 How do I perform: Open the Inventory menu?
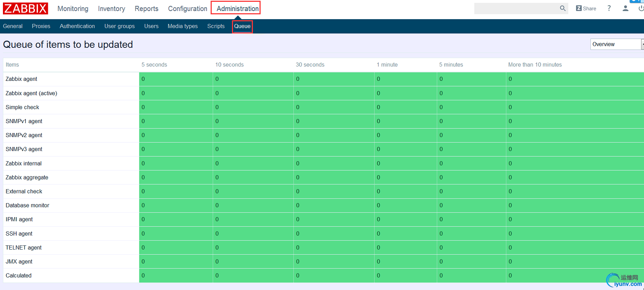tap(111, 8)
